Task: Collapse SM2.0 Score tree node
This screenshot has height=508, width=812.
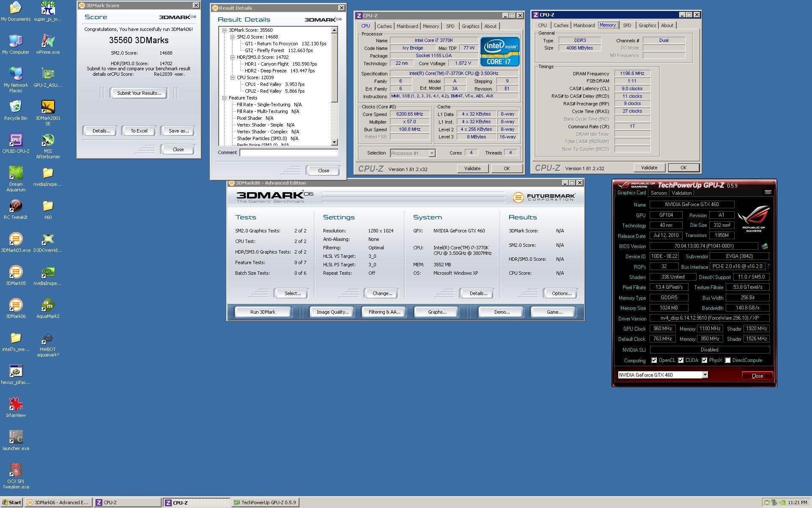Action: pyautogui.click(x=233, y=37)
